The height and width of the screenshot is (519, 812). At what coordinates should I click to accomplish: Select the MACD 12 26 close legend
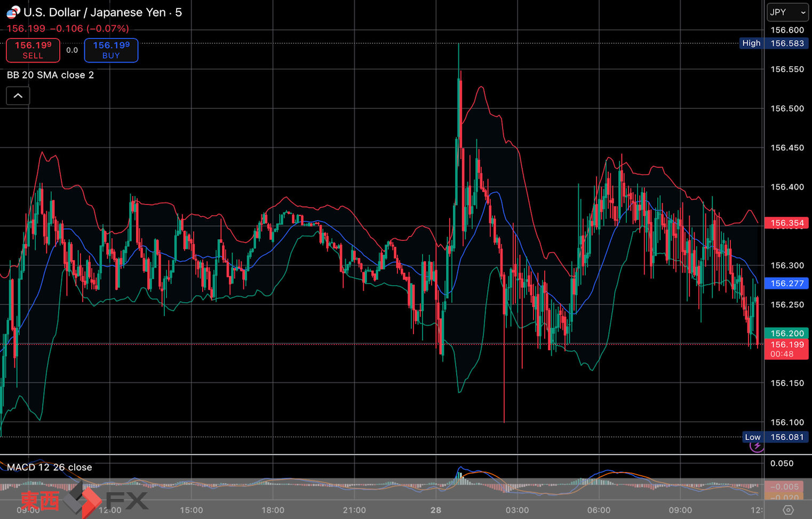tap(49, 467)
